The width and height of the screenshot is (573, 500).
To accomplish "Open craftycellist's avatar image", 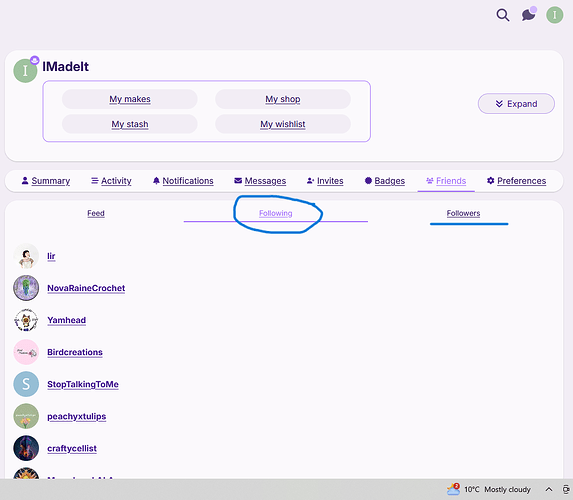I will tap(26, 448).
